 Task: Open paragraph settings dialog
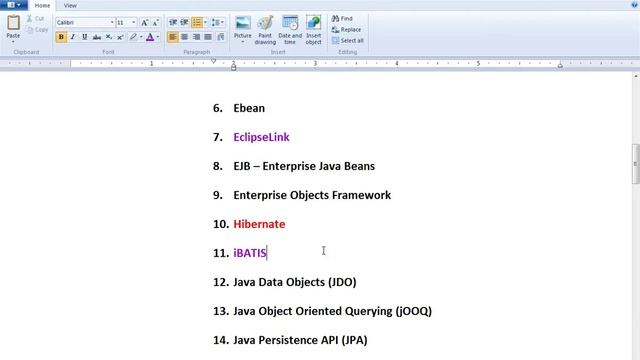(x=220, y=37)
